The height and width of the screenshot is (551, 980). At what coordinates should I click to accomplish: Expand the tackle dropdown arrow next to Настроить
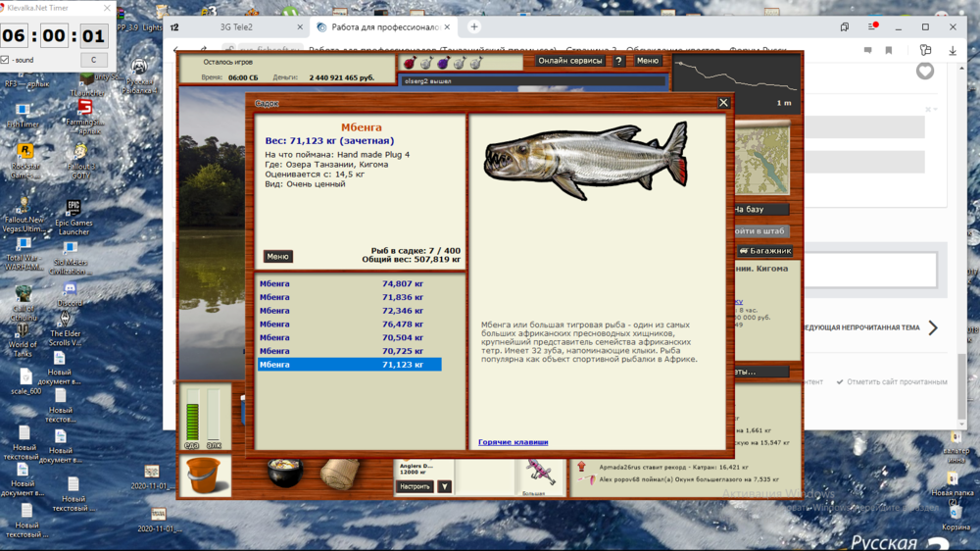pyautogui.click(x=444, y=486)
